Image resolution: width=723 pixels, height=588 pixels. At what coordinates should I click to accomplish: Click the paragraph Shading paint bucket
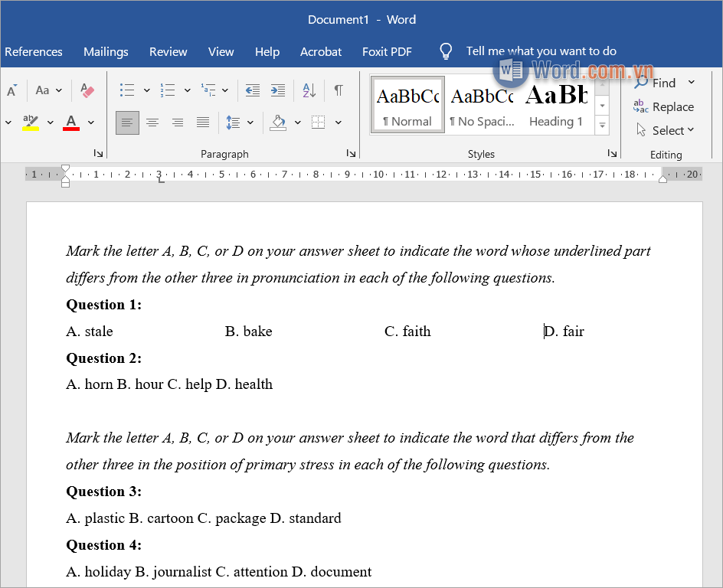[278, 122]
